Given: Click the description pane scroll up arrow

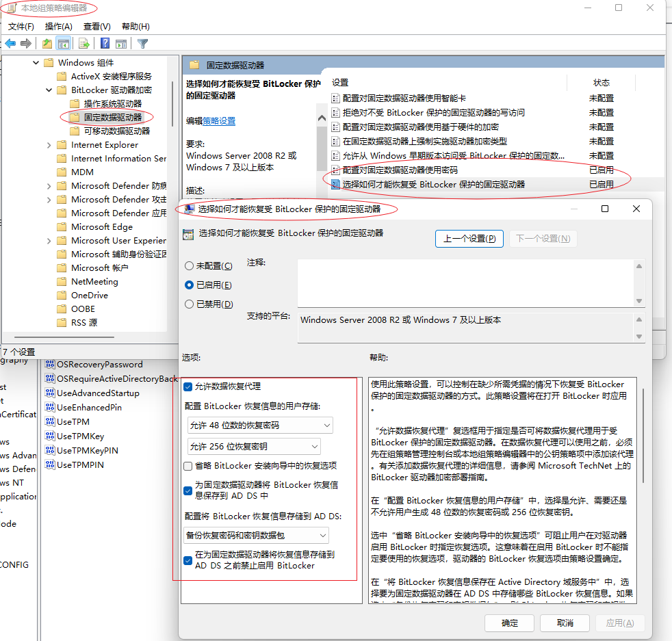Looking at the screenshot, I should click(x=322, y=118).
